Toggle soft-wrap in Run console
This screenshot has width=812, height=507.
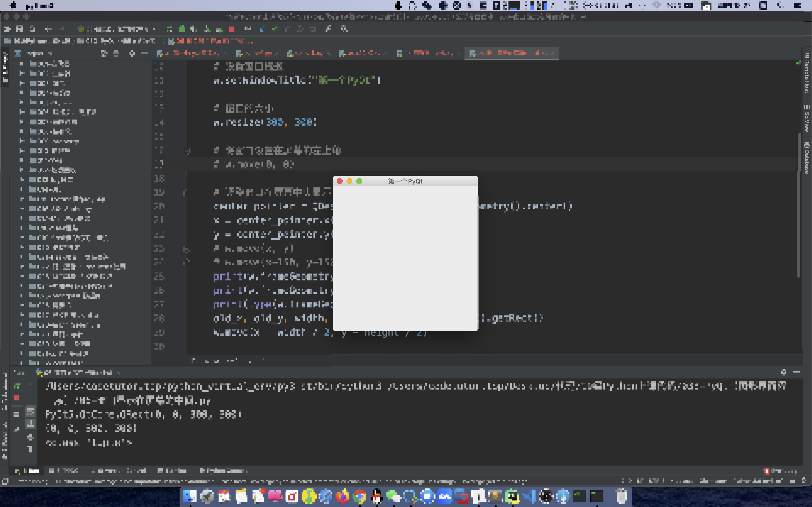pos(30,412)
